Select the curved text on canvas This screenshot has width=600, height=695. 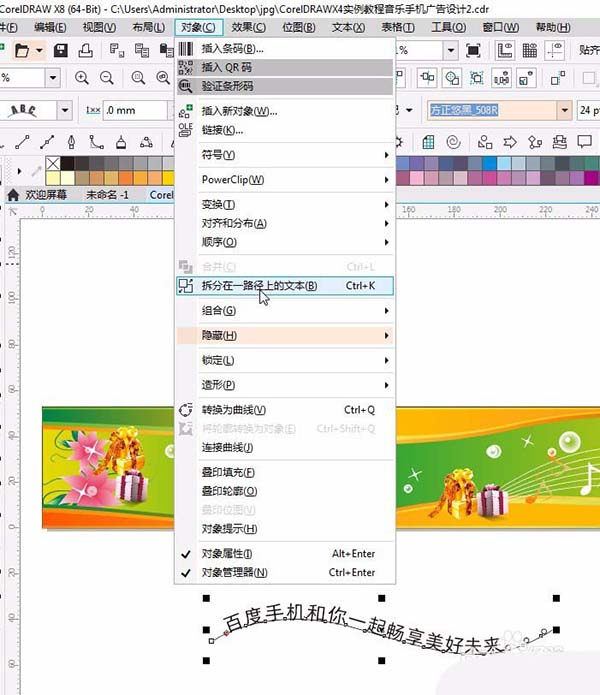point(363,627)
